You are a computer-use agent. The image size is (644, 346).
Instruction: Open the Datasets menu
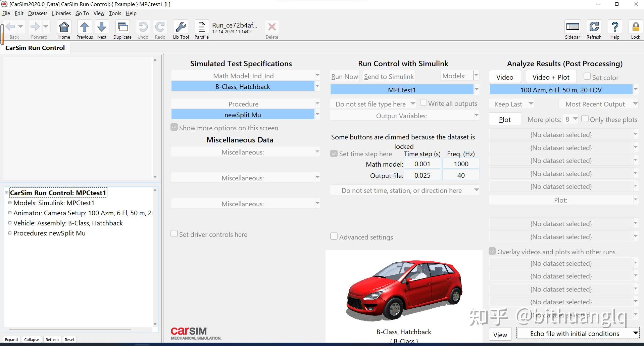pos(38,13)
